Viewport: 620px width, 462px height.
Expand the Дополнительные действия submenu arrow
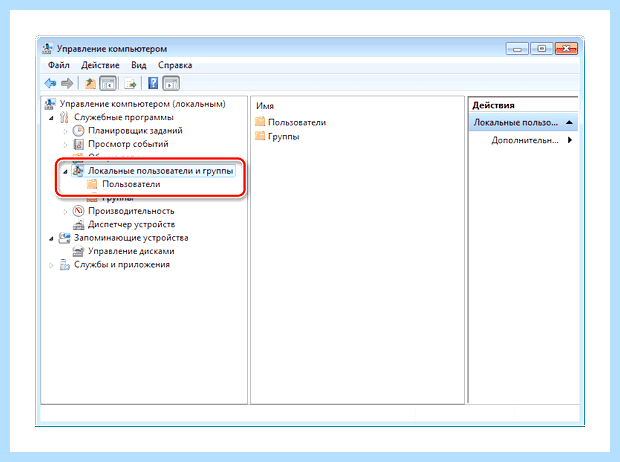[x=570, y=140]
